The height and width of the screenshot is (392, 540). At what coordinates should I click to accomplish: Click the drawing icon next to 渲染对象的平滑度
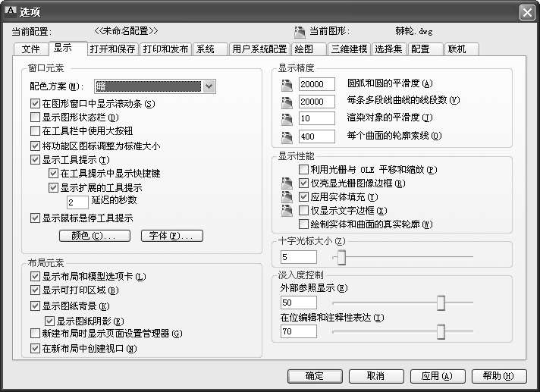click(287, 119)
